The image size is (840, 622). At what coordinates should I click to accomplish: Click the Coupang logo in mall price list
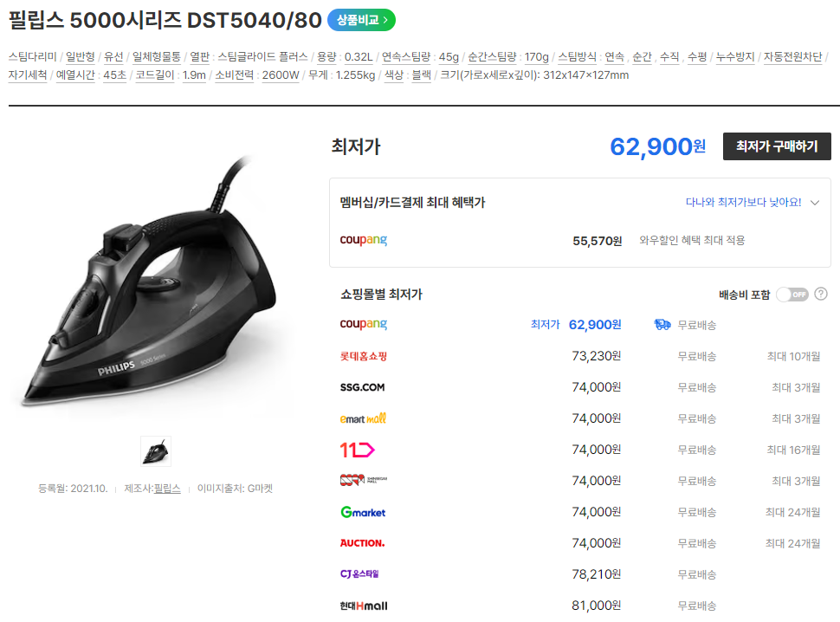coord(363,324)
